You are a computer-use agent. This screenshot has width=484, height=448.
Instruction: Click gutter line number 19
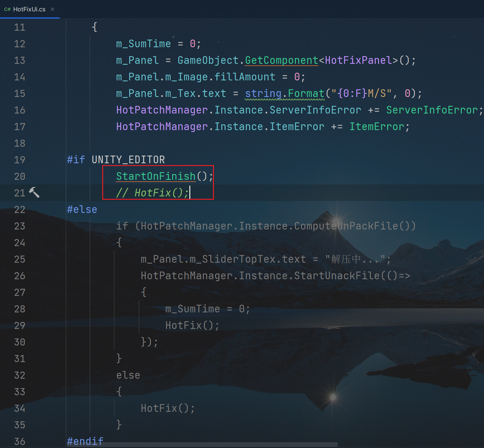point(20,160)
